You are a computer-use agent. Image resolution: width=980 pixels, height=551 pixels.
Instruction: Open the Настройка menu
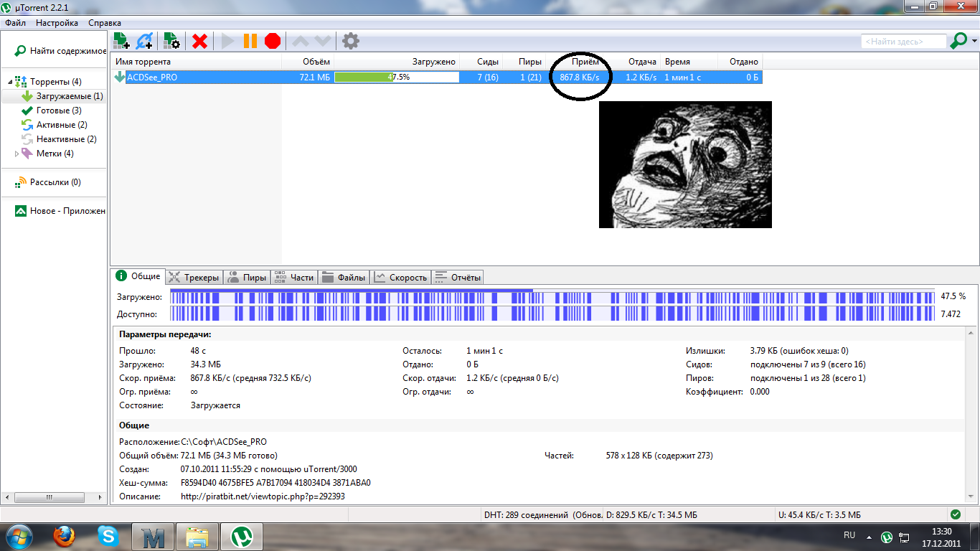tap(57, 23)
